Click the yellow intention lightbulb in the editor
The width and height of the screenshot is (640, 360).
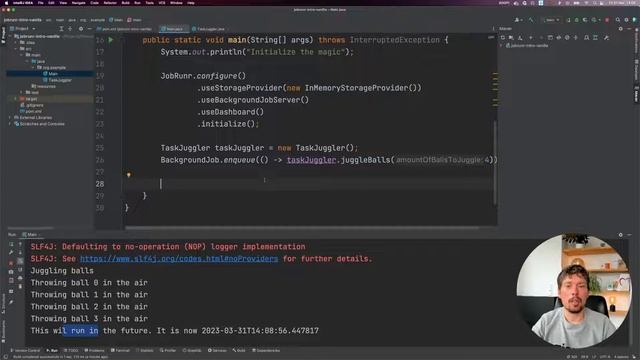tap(129, 175)
